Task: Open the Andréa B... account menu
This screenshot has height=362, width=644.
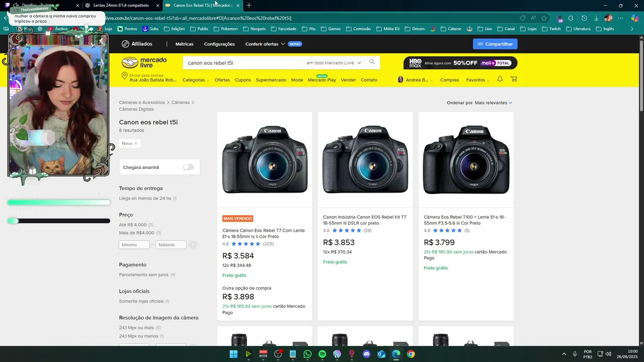Action: tap(415, 80)
